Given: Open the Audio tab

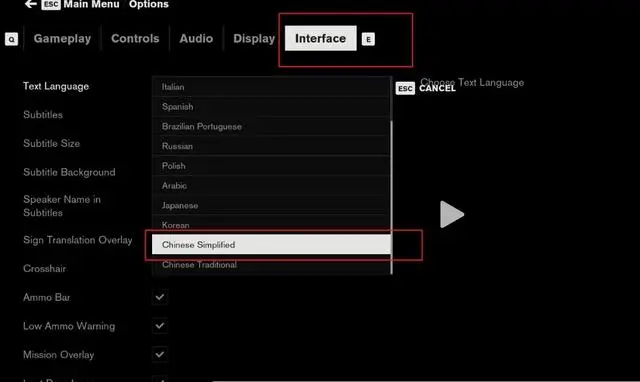Looking at the screenshot, I should [x=196, y=38].
